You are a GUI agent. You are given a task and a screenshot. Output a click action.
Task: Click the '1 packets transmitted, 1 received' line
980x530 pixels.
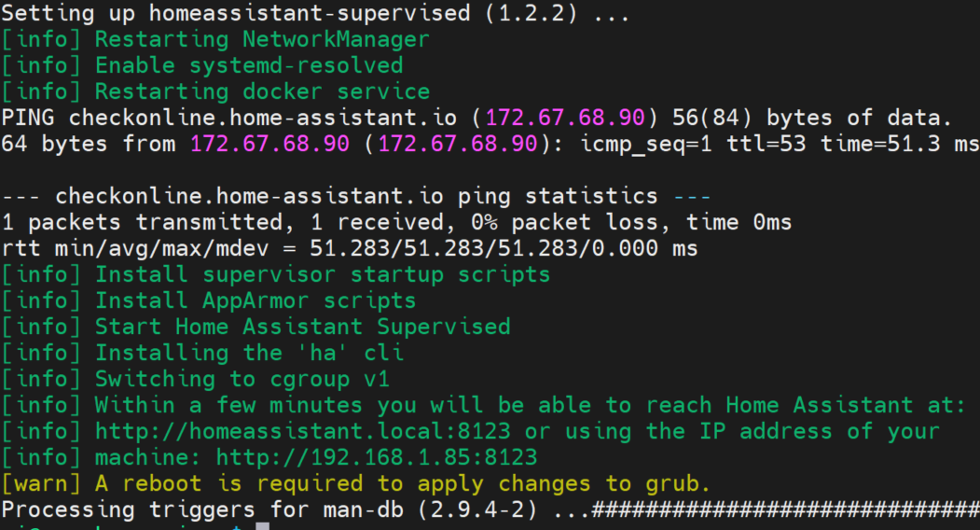[397, 222]
